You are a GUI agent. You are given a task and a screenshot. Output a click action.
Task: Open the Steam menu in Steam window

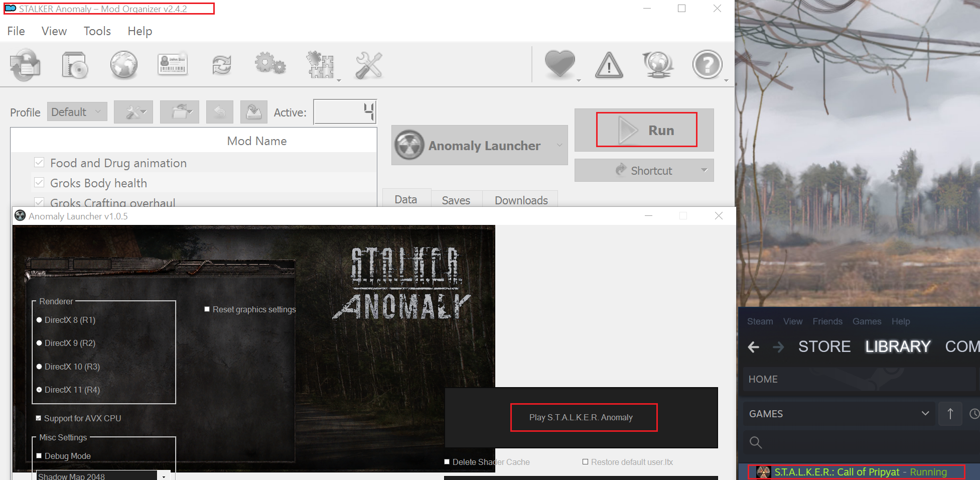760,321
